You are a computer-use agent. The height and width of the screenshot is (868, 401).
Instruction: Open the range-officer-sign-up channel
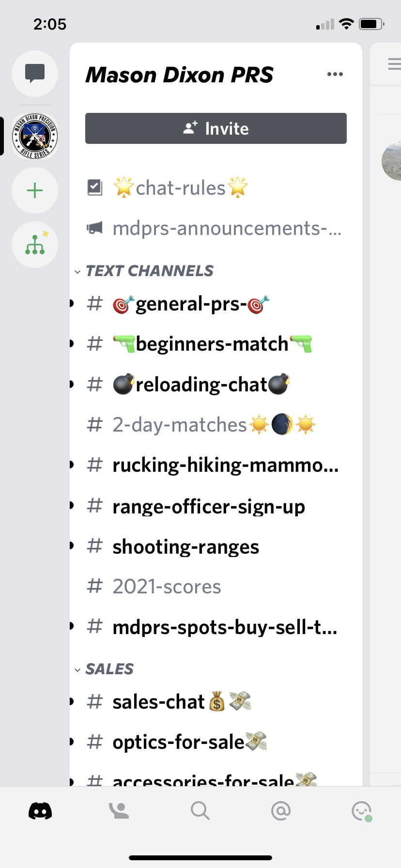[x=216, y=506]
